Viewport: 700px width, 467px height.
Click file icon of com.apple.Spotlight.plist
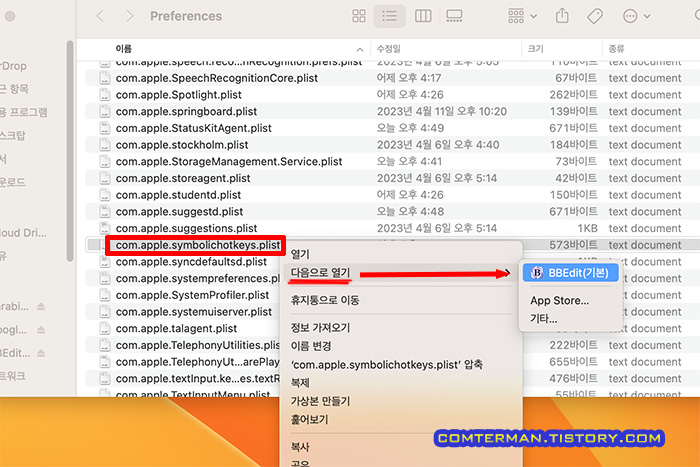tap(105, 95)
